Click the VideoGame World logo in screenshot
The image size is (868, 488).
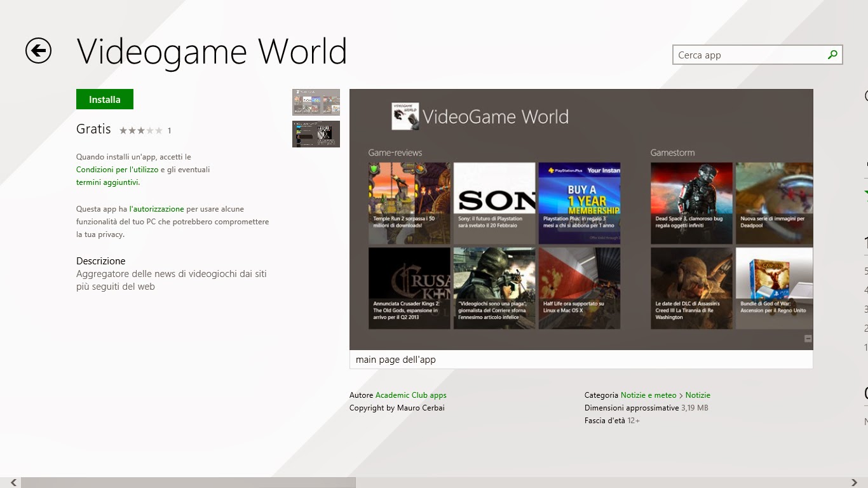click(405, 116)
